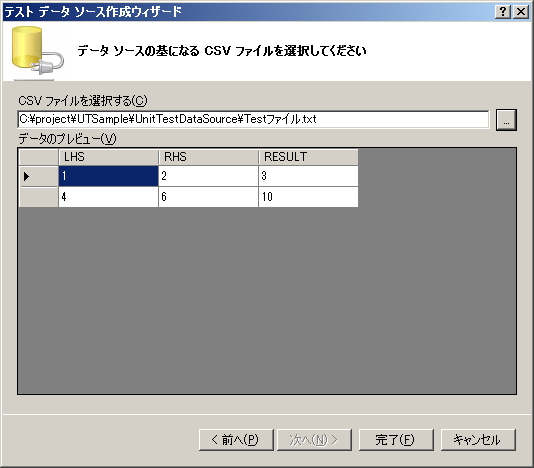Go back with 前へ(P) button
534x468 pixels.
[236, 440]
